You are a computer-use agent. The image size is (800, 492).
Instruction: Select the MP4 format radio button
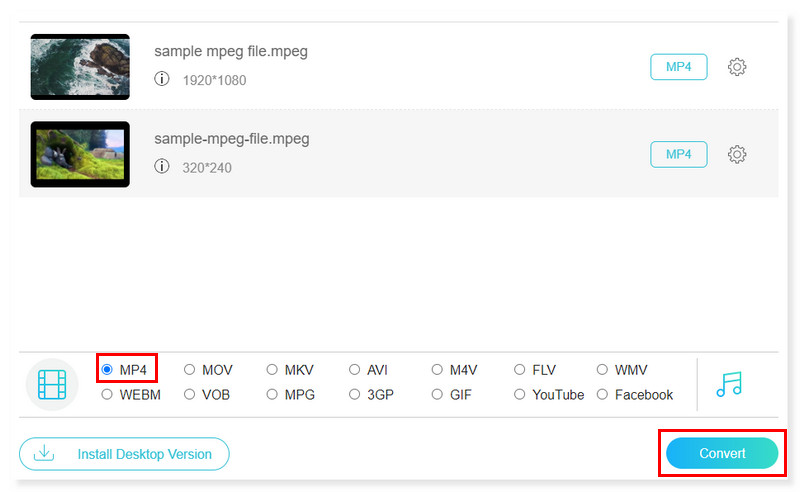(107, 370)
